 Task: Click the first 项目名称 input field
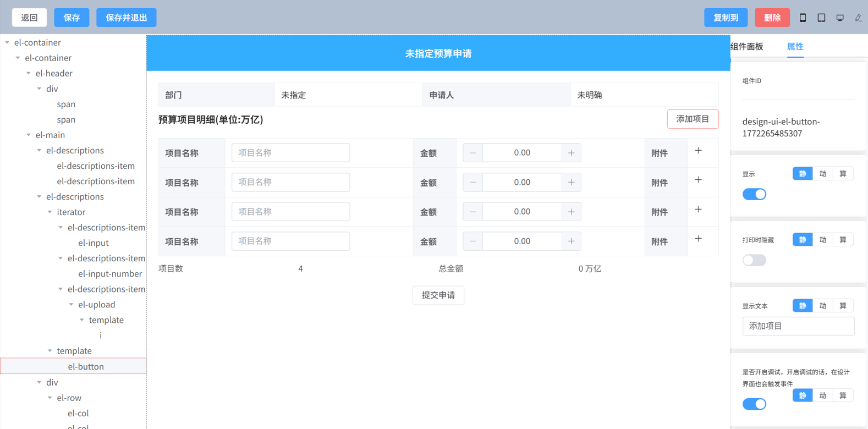pos(290,153)
